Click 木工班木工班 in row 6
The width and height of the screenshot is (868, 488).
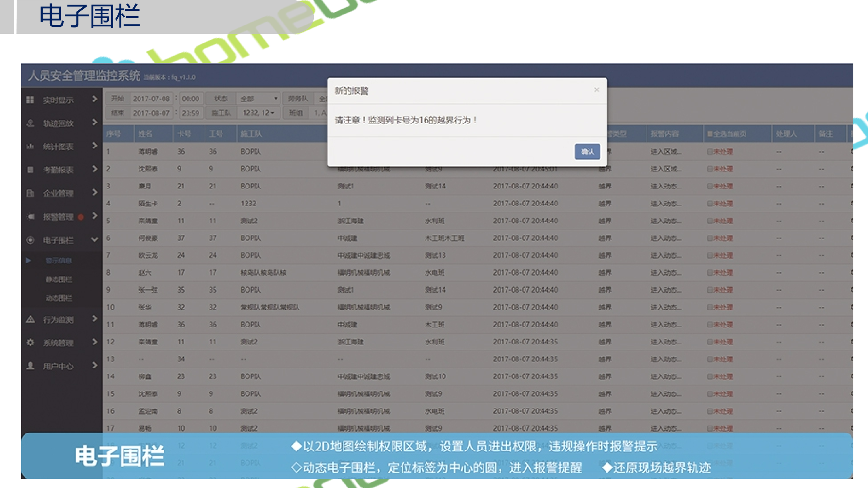[445, 238]
